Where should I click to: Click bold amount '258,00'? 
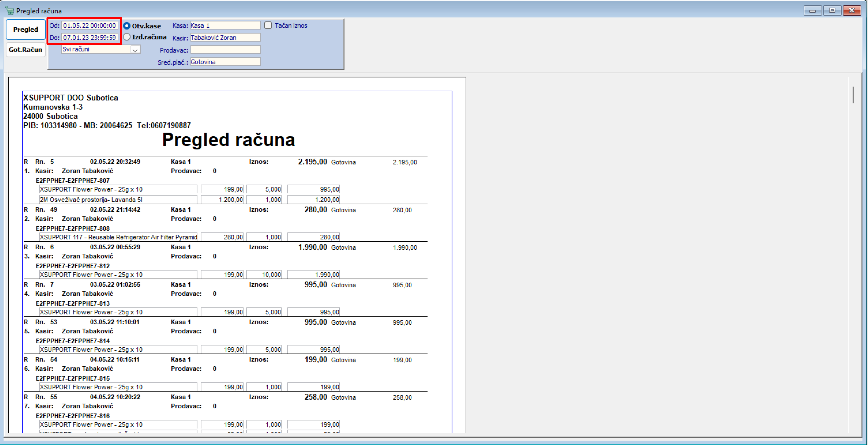pyautogui.click(x=316, y=397)
